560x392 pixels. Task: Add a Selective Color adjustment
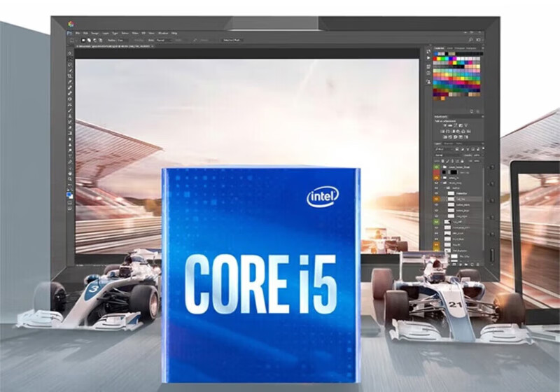(x=466, y=137)
